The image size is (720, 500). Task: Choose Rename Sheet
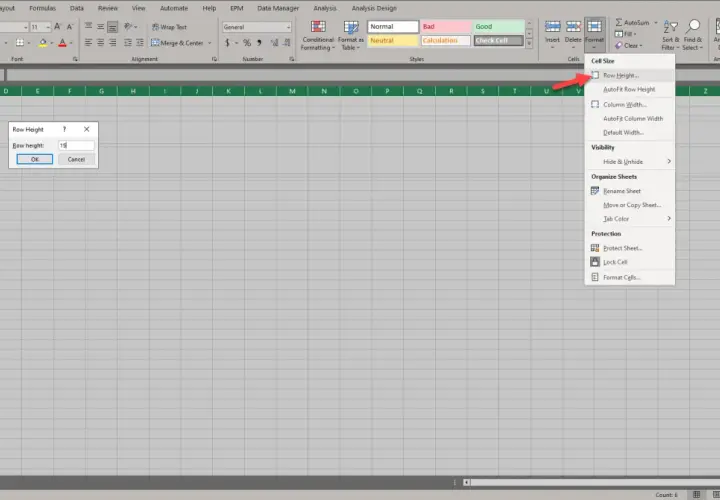tap(630, 191)
